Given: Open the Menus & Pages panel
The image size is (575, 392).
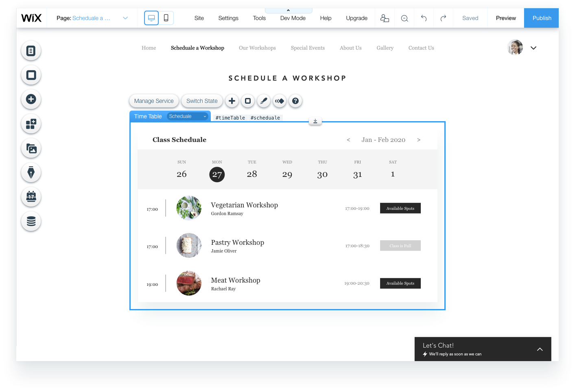Looking at the screenshot, I should point(31,51).
